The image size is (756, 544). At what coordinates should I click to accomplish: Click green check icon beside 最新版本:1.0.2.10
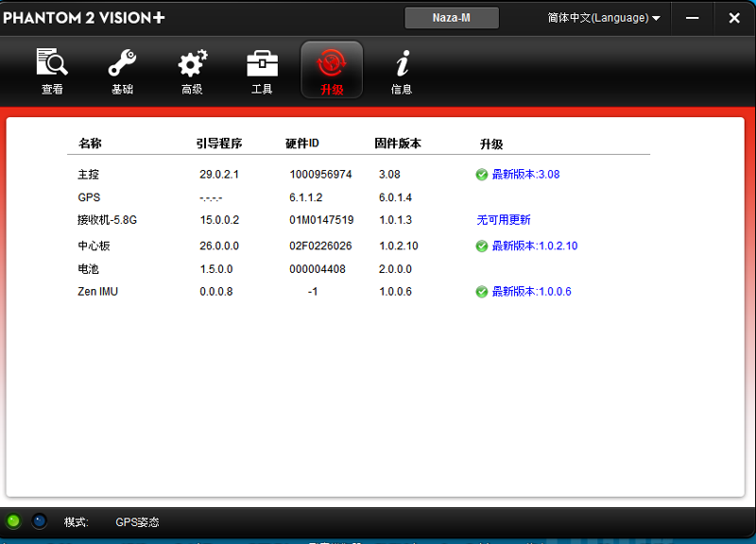[482, 246]
